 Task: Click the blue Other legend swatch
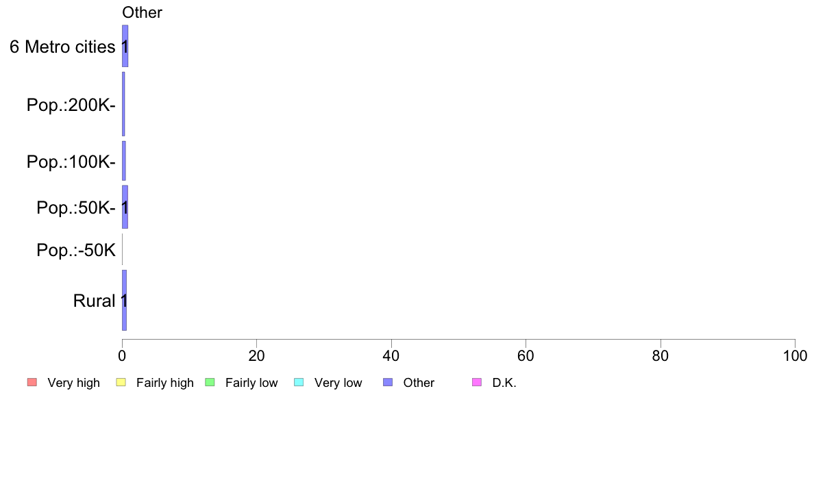point(388,383)
